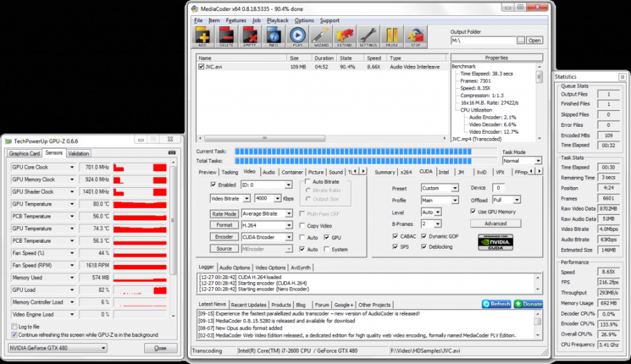Toggle the Use GPU Memory checkbox

pyautogui.click(x=473, y=211)
